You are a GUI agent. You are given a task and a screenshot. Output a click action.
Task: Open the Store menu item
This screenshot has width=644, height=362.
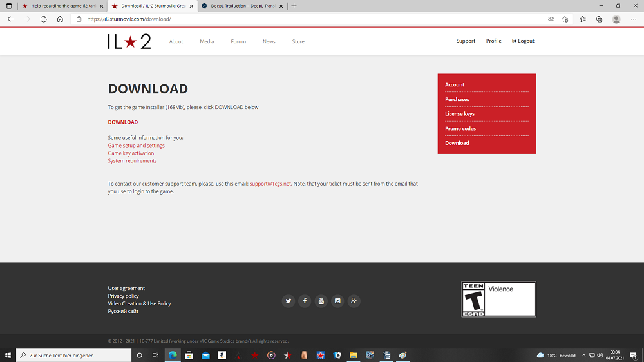point(298,41)
